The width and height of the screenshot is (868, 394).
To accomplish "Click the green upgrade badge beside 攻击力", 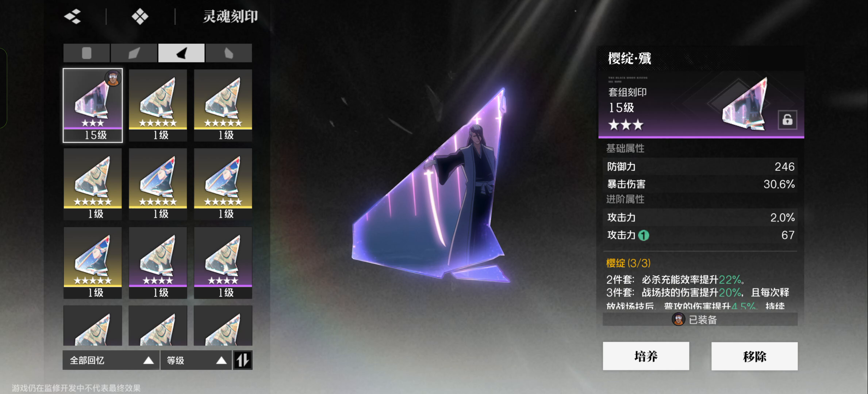I will pyautogui.click(x=644, y=235).
